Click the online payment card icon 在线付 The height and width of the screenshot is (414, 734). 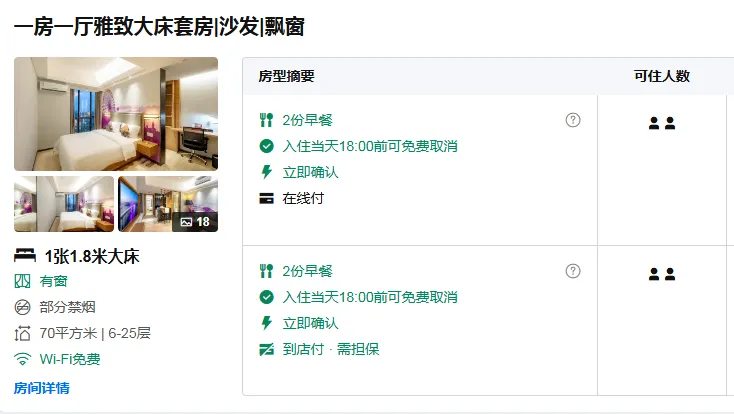[x=266, y=199]
